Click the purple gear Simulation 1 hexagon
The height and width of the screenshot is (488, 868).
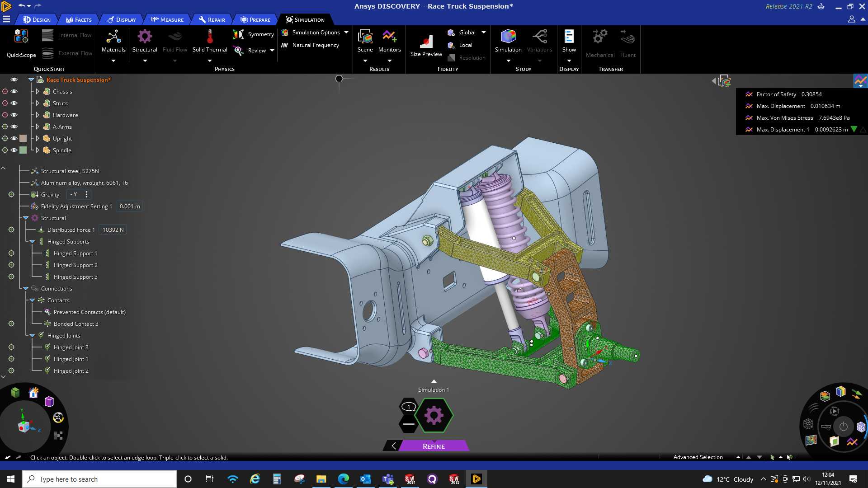(x=434, y=415)
